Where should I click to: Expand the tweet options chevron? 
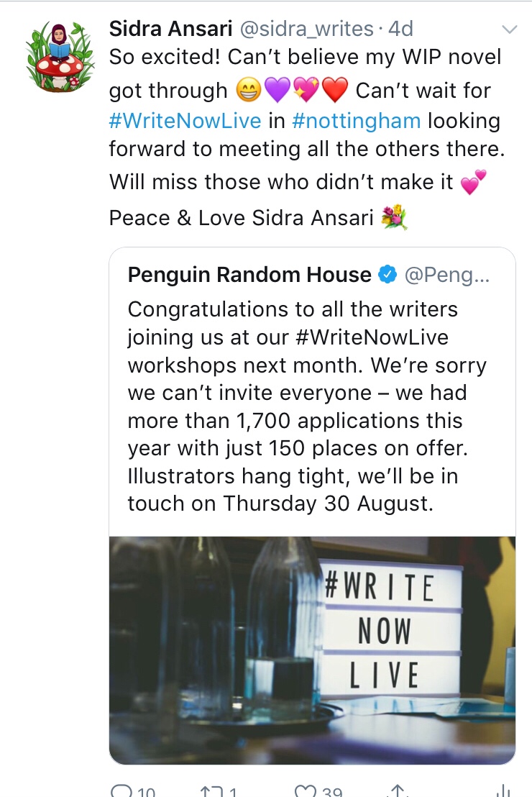pos(509,29)
